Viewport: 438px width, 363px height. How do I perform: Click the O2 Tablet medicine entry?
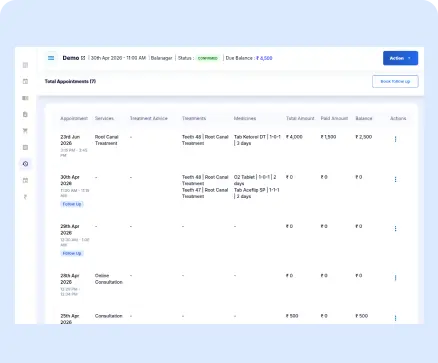(x=255, y=180)
